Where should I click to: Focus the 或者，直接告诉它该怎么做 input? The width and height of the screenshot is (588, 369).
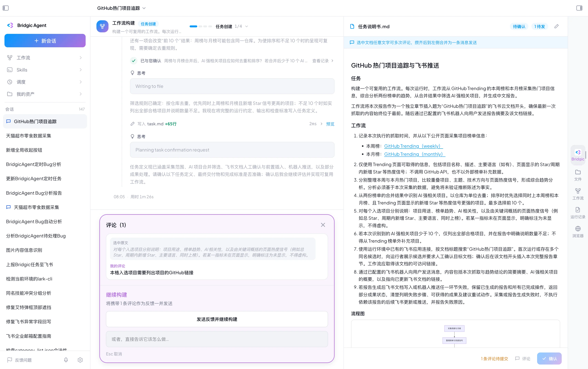(217, 339)
